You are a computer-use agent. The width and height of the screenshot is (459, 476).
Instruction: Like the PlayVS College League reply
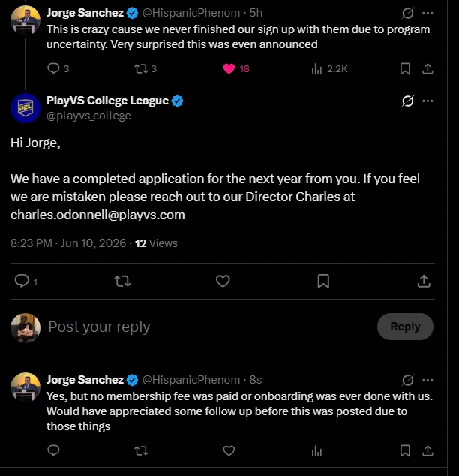(223, 281)
